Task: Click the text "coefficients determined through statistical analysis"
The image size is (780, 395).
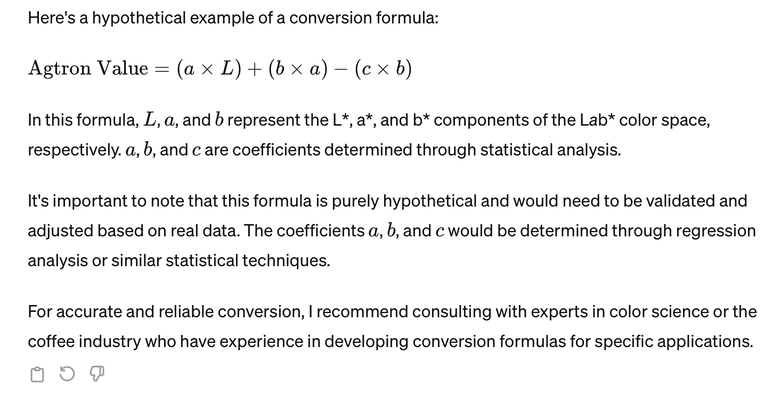Action: (426, 150)
